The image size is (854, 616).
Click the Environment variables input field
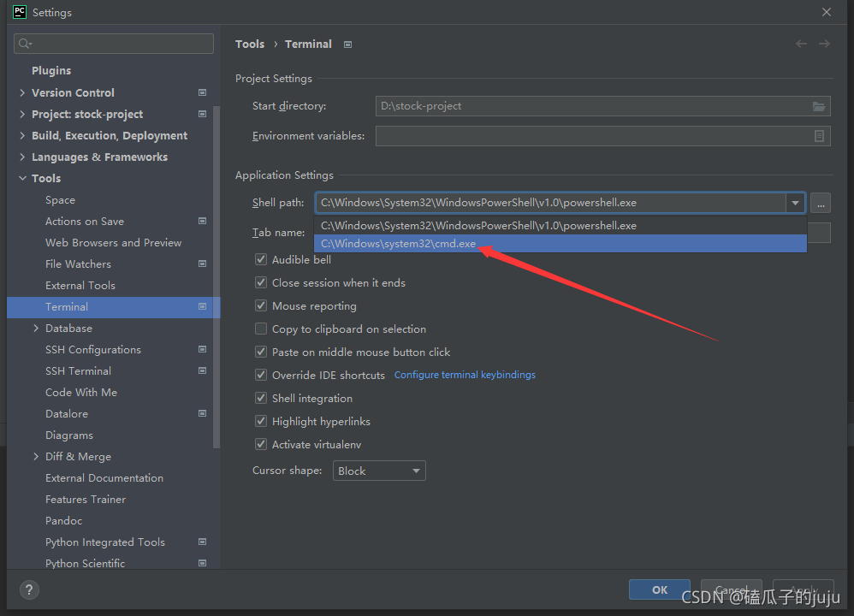(603, 136)
